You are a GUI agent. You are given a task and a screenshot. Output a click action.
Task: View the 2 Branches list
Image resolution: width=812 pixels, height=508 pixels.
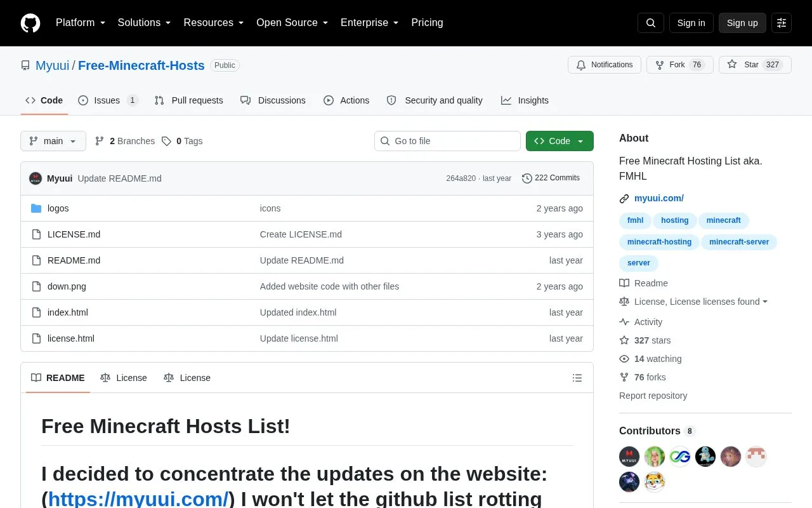pyautogui.click(x=125, y=141)
